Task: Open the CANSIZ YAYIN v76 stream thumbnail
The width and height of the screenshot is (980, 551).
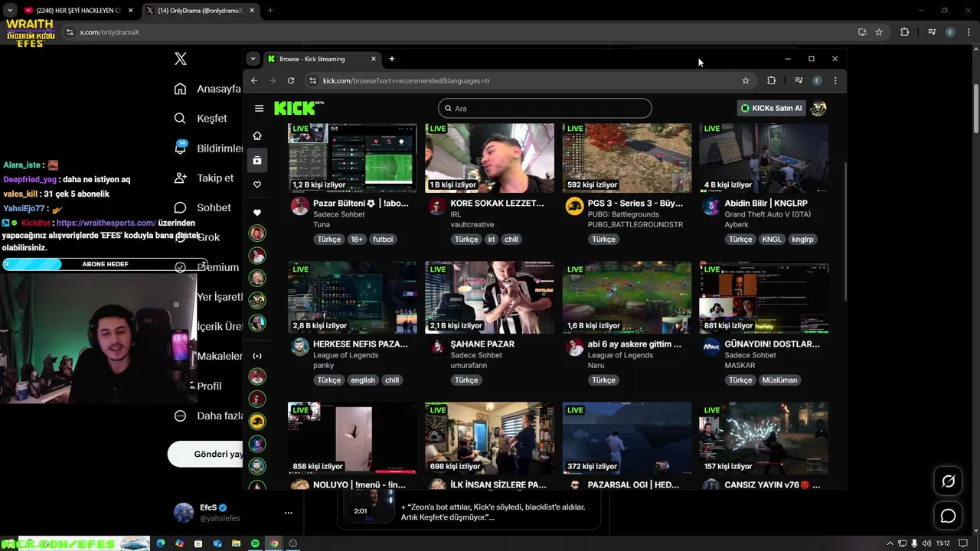Action: tap(764, 439)
